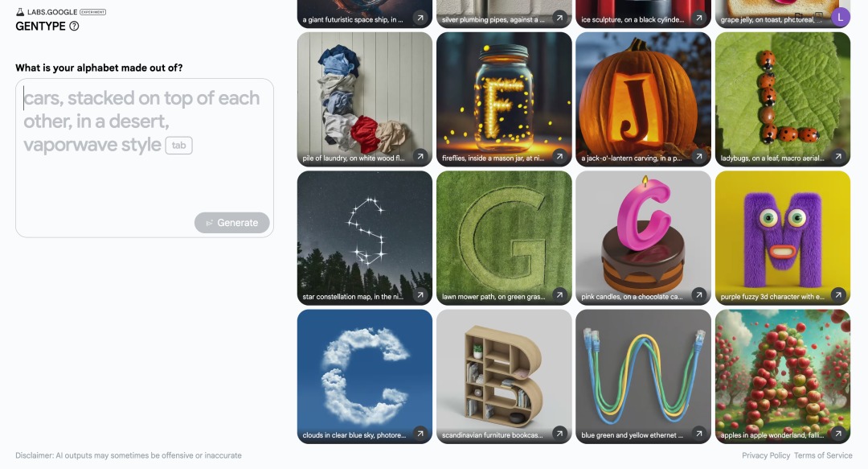Viewport: 868px width, 469px height.
Task: Open the Privacy Policy link
Action: click(x=766, y=455)
